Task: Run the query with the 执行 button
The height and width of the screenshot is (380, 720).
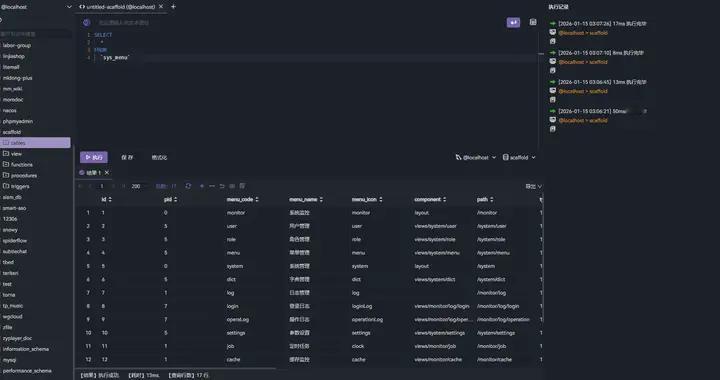Action: [94, 157]
